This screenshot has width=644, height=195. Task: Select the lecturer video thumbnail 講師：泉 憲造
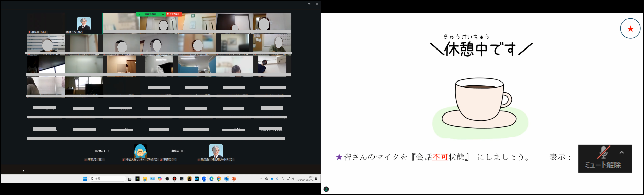click(x=84, y=24)
